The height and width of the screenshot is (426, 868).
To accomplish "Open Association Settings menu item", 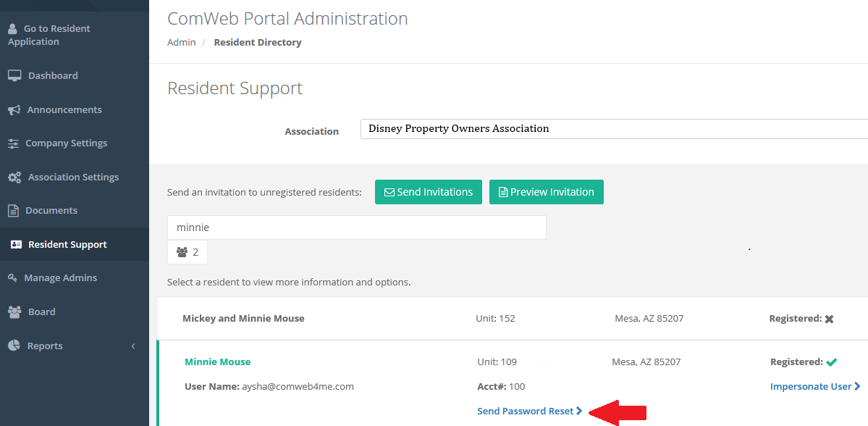I will pos(73,177).
